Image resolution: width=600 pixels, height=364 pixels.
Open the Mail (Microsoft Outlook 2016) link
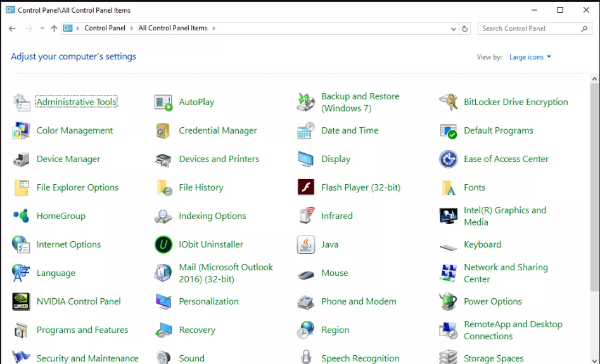(x=226, y=273)
